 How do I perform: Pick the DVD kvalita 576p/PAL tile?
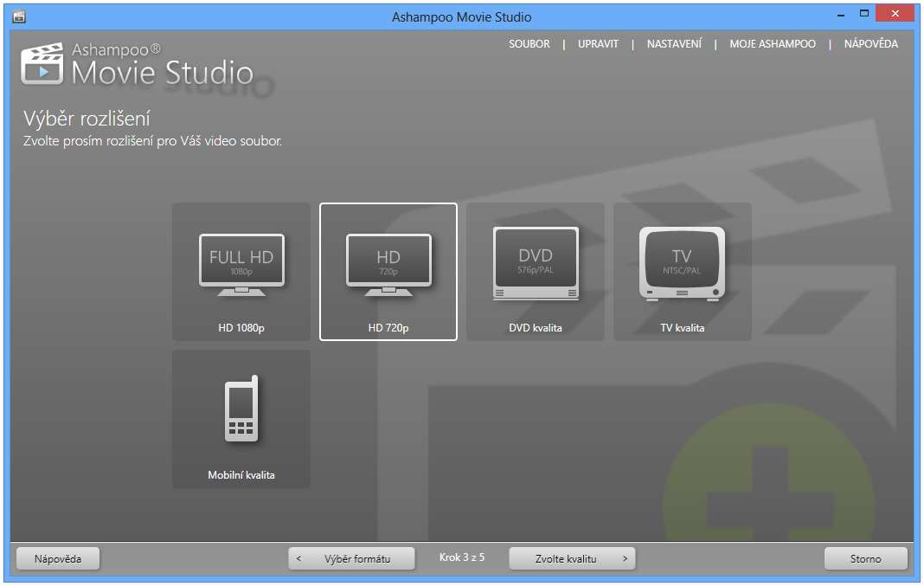point(535,272)
